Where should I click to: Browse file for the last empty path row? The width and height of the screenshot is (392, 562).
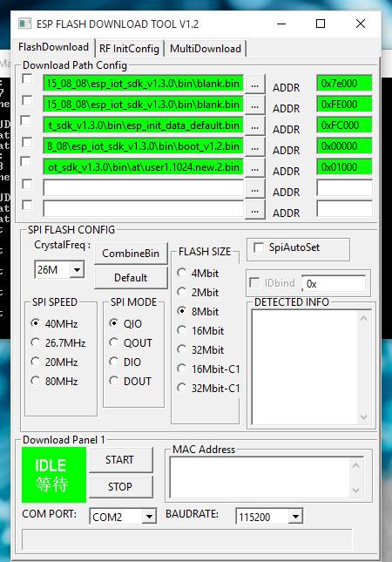254,209
